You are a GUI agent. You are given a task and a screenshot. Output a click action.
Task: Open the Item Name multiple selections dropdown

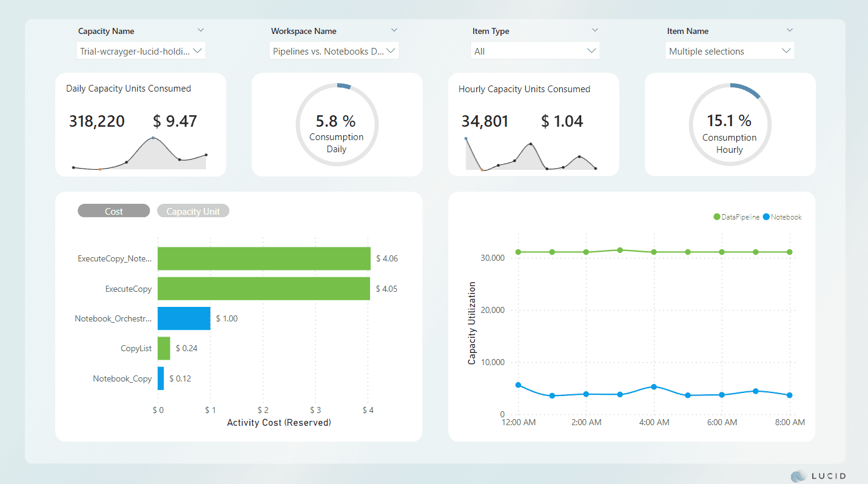730,50
